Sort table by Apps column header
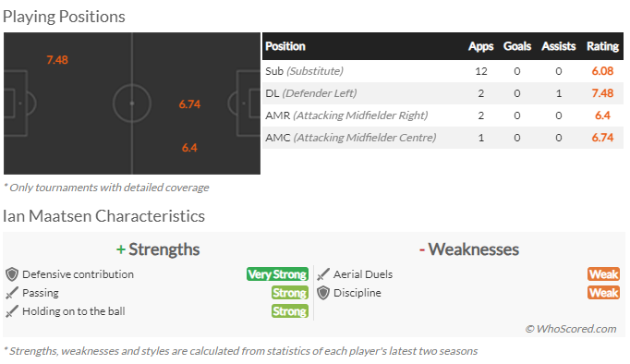 click(480, 46)
